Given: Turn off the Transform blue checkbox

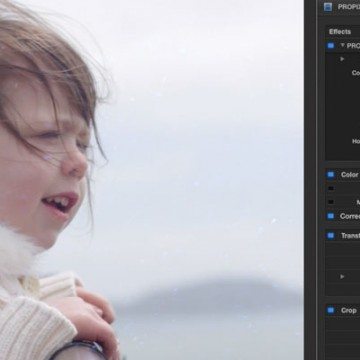Looking at the screenshot, I should click(330, 236).
